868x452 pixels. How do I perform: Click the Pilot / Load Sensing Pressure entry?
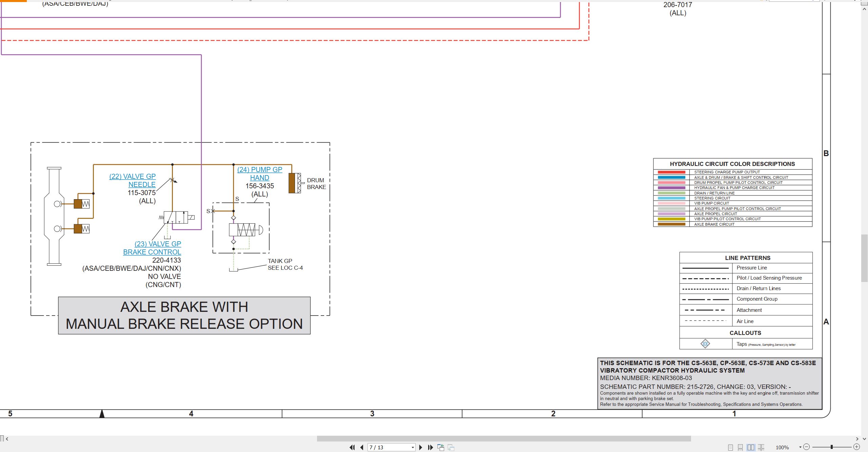(x=769, y=278)
